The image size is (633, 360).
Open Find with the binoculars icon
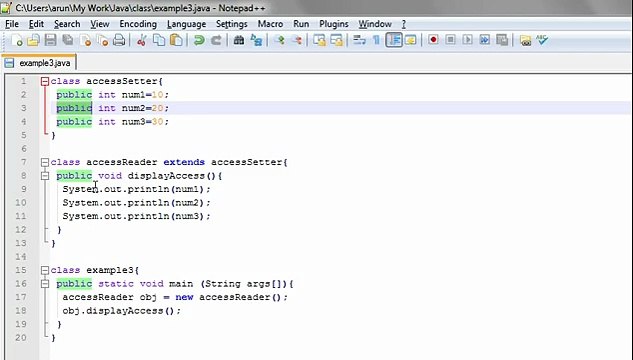pyautogui.click(x=239, y=40)
